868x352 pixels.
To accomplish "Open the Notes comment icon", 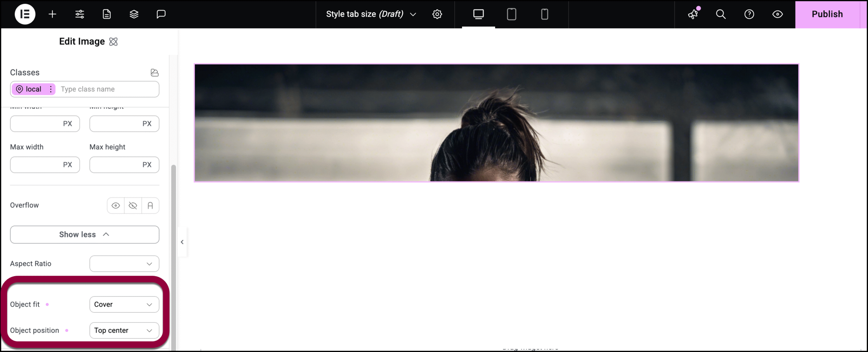I will tap(161, 14).
